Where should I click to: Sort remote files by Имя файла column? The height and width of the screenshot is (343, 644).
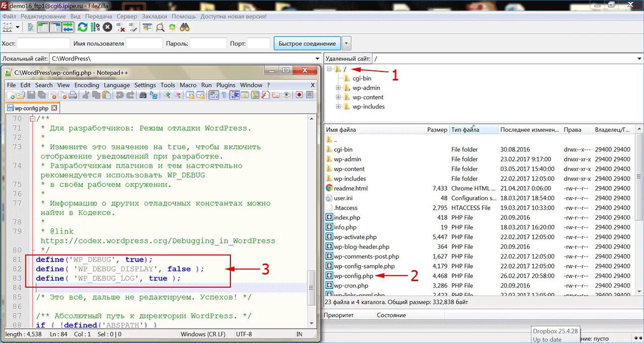click(x=374, y=130)
